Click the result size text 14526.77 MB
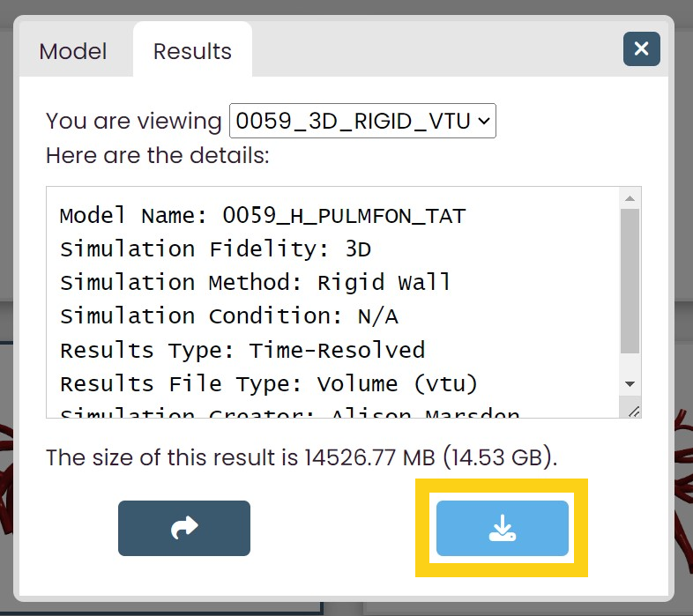 369,457
